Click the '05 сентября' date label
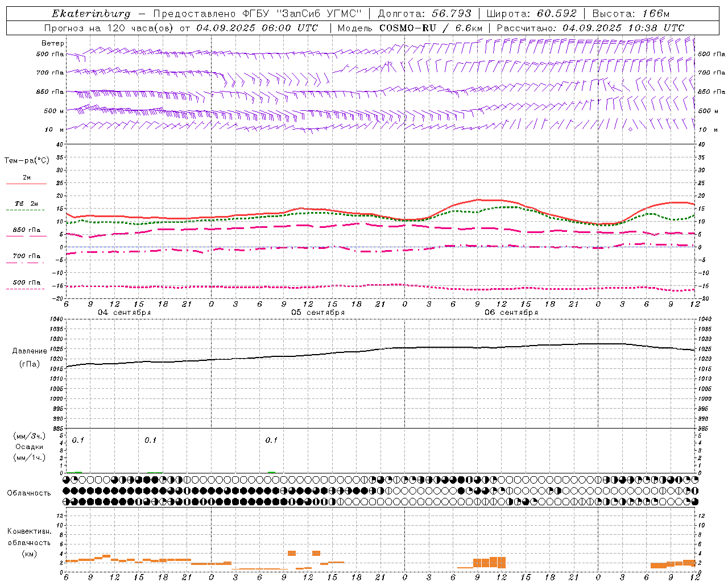Viewport: 728px width, 582px height. [x=318, y=313]
